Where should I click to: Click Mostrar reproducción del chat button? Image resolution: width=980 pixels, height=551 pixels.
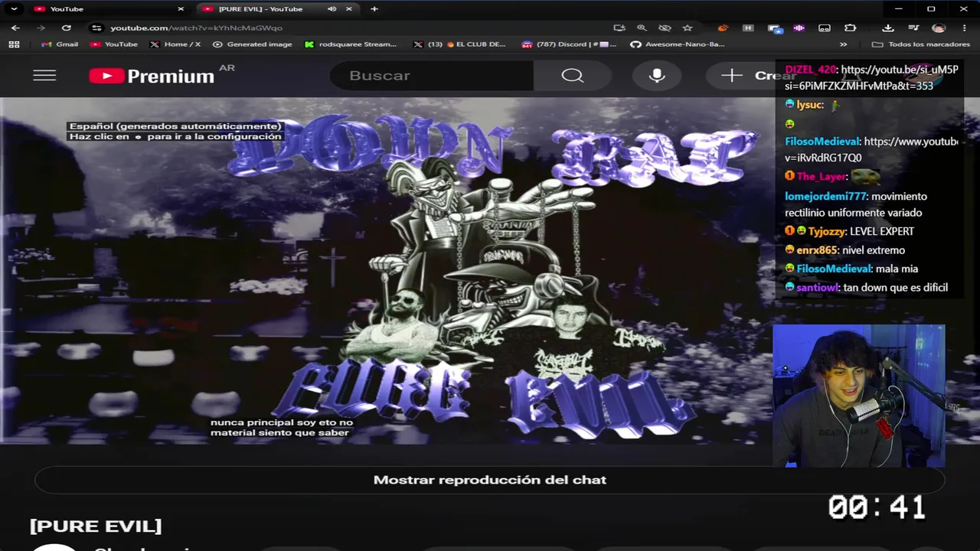click(490, 480)
